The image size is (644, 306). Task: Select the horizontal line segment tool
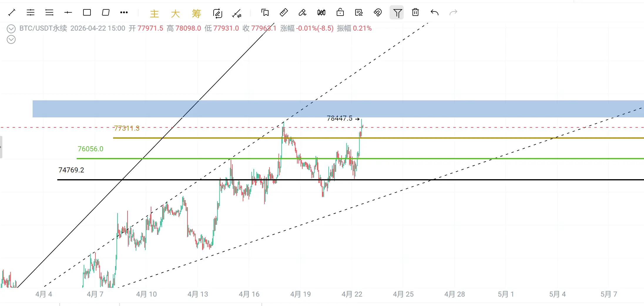click(x=68, y=12)
